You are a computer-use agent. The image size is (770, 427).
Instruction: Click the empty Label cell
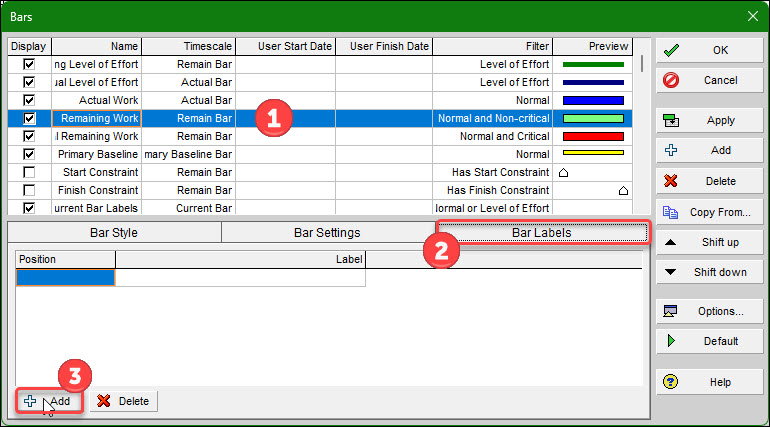coord(240,278)
